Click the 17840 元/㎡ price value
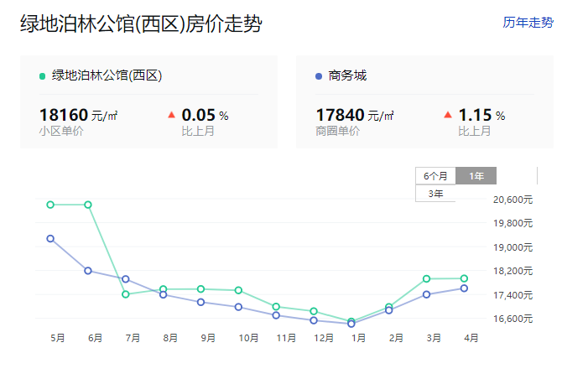588x379 pixels. point(355,115)
